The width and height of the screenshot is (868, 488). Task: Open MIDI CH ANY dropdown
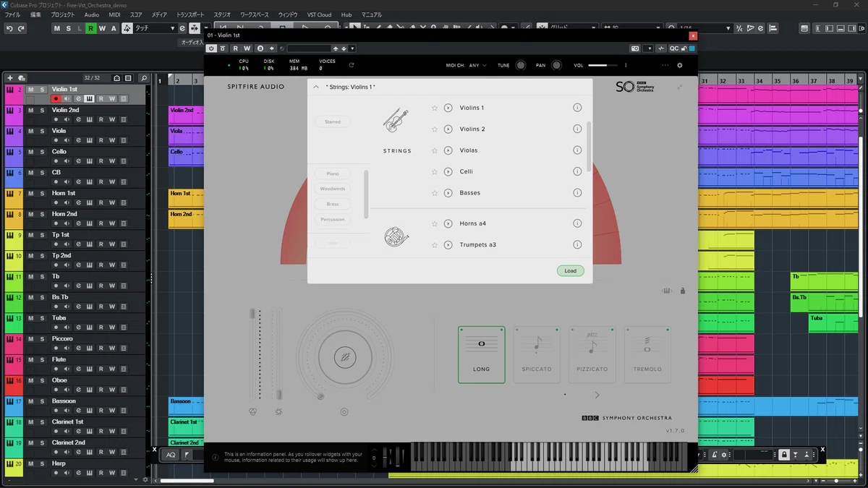[477, 65]
